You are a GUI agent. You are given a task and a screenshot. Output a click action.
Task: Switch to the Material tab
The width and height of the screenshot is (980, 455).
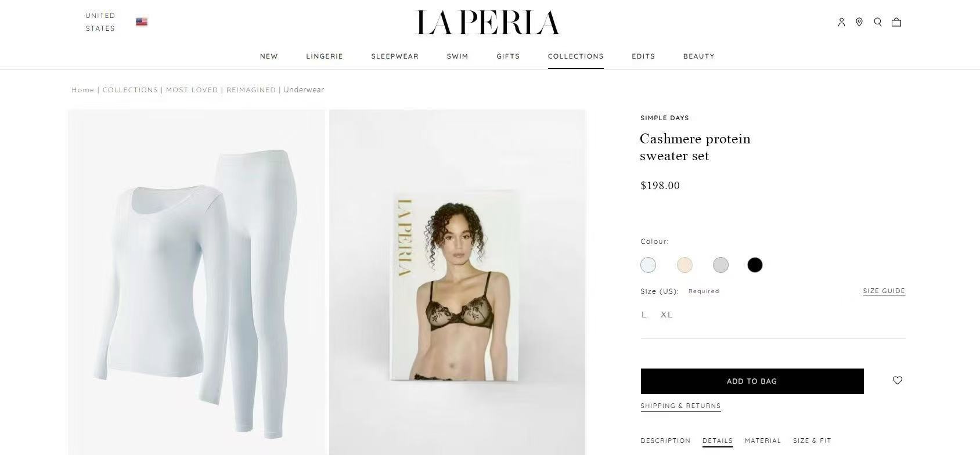click(x=763, y=440)
